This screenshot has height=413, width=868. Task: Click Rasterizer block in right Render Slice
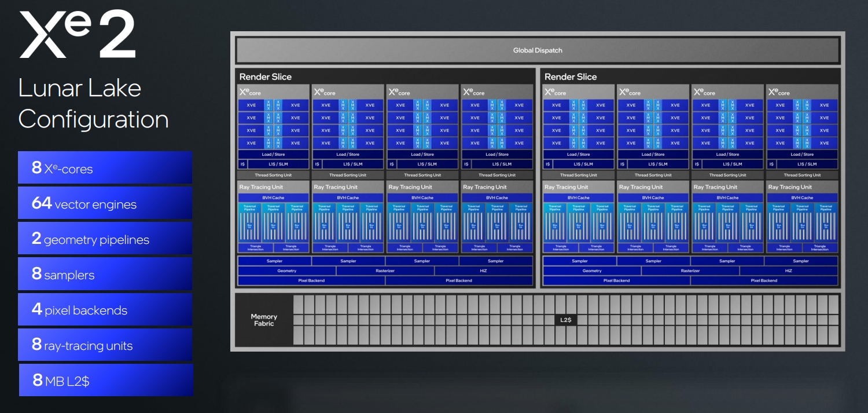[x=690, y=271]
